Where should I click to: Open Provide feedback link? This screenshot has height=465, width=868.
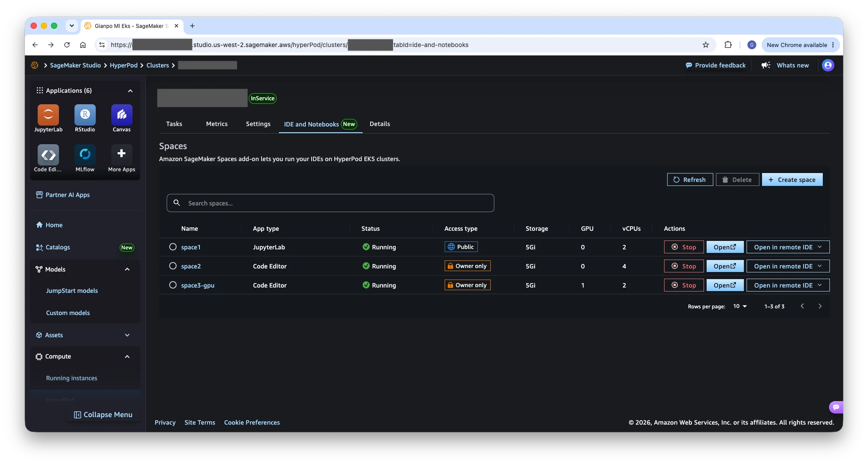tap(716, 65)
